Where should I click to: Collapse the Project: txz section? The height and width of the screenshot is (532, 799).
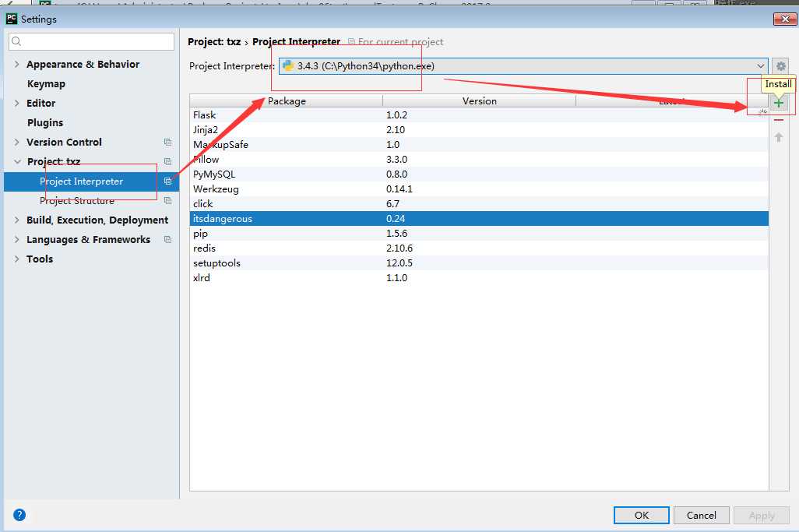[x=17, y=161]
